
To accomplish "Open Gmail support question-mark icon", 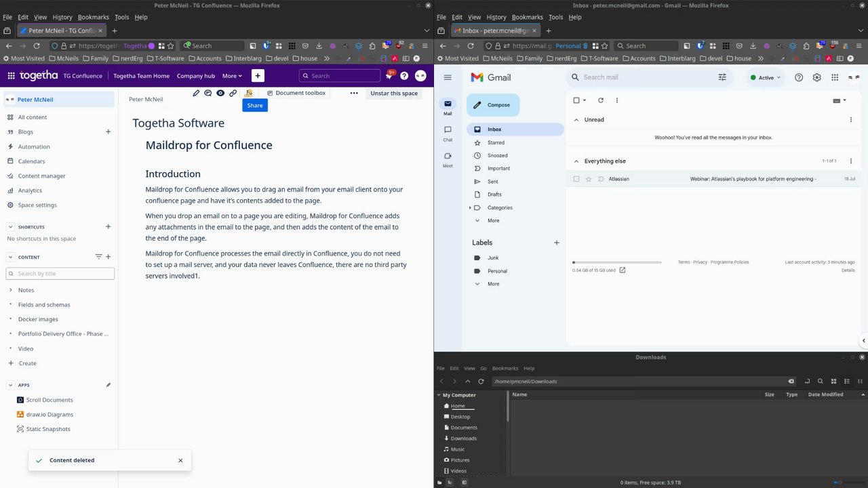I will tap(799, 77).
